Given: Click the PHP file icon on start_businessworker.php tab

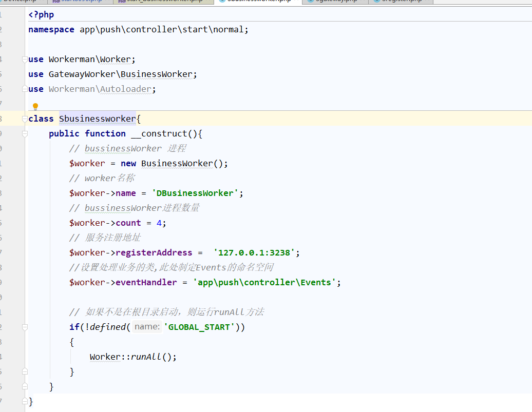Looking at the screenshot, I should pyautogui.click(x=122, y=2).
